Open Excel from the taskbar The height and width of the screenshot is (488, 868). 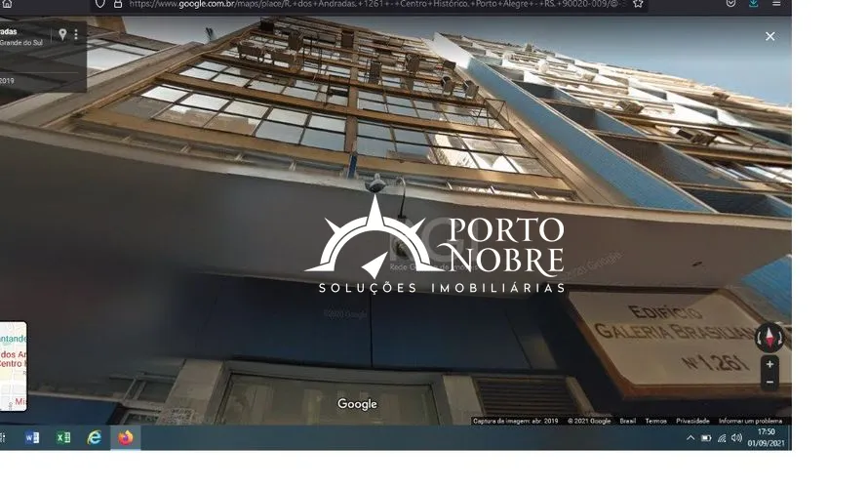coord(63,438)
